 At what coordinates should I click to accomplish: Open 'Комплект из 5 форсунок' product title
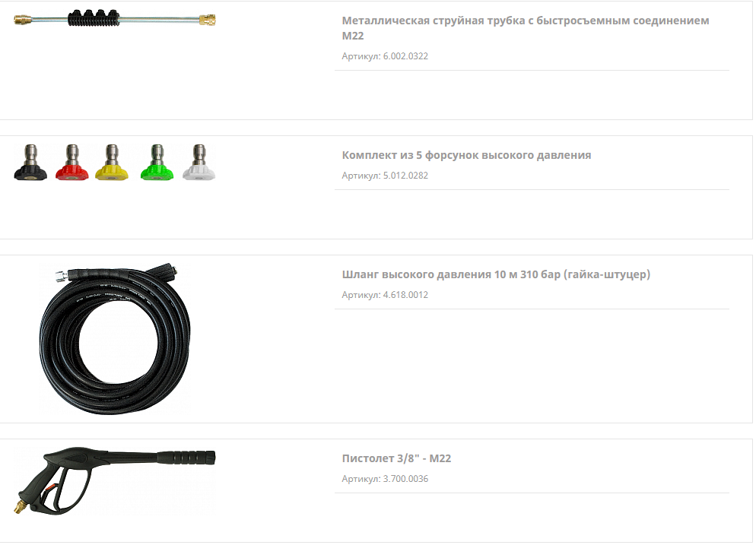(466, 155)
